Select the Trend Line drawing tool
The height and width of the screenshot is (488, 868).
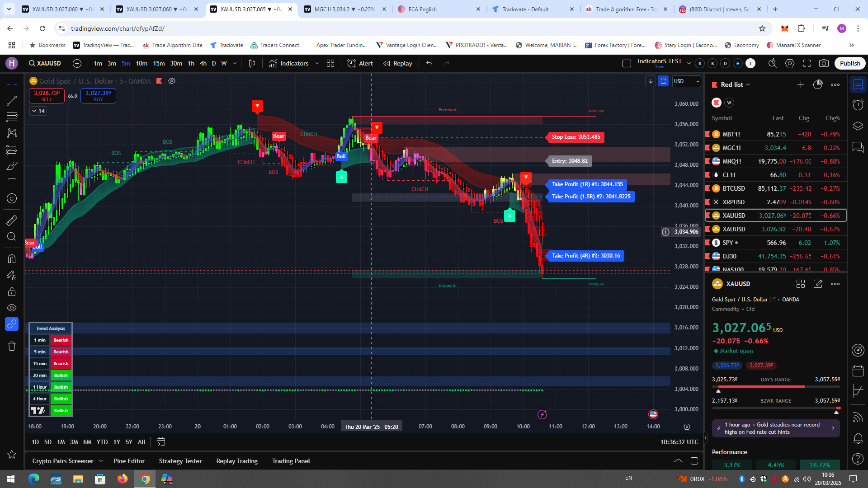coord(11,101)
